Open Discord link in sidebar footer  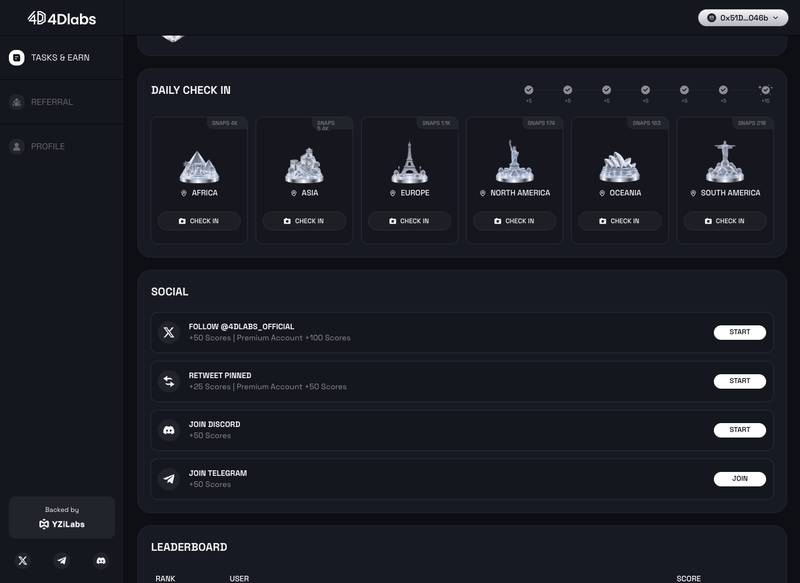[x=101, y=561]
